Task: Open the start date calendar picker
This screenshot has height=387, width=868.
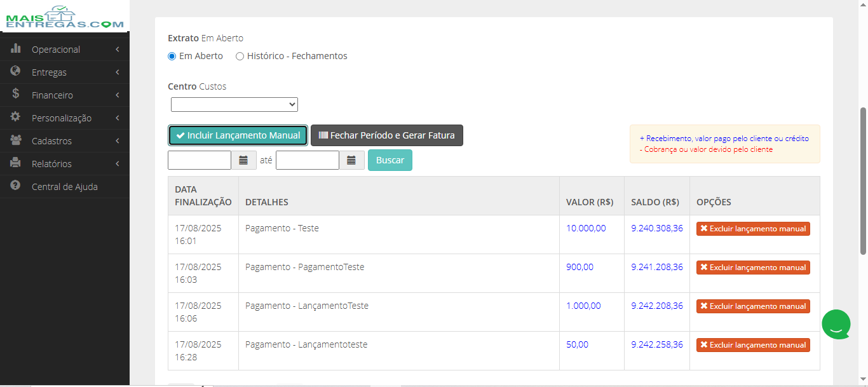Action: [243, 160]
